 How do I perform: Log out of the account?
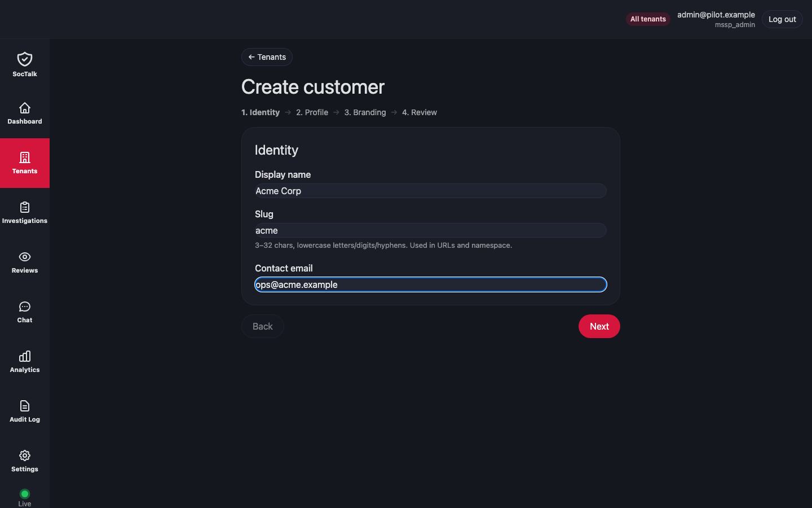tap(782, 19)
